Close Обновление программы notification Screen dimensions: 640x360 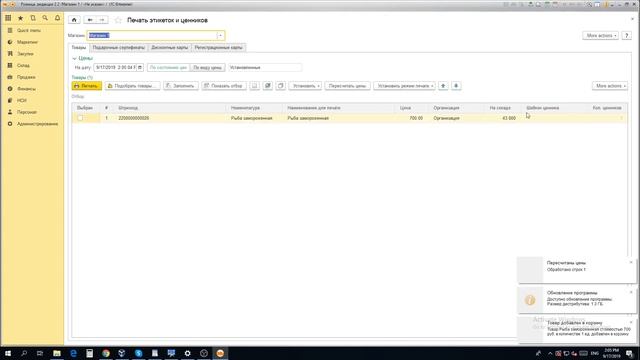click(x=631, y=292)
